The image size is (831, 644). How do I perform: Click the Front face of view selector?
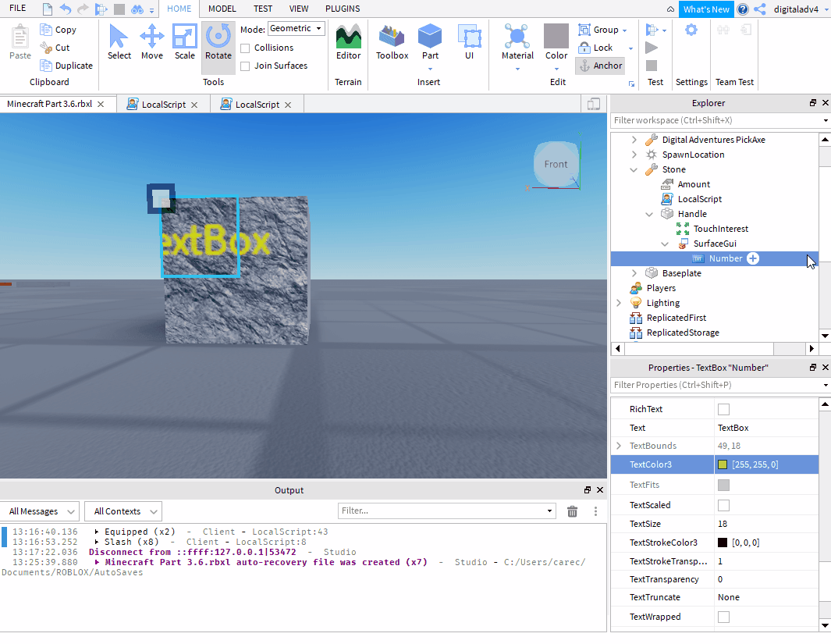click(556, 164)
